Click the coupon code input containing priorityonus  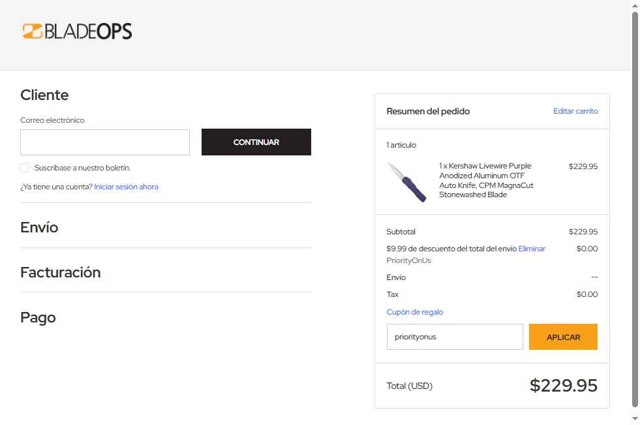[455, 337]
